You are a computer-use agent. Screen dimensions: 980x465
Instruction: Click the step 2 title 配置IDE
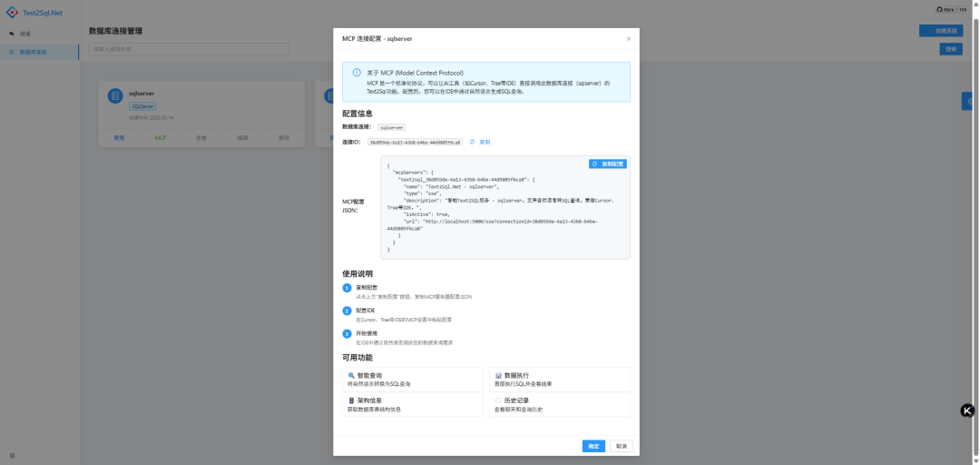(x=366, y=311)
